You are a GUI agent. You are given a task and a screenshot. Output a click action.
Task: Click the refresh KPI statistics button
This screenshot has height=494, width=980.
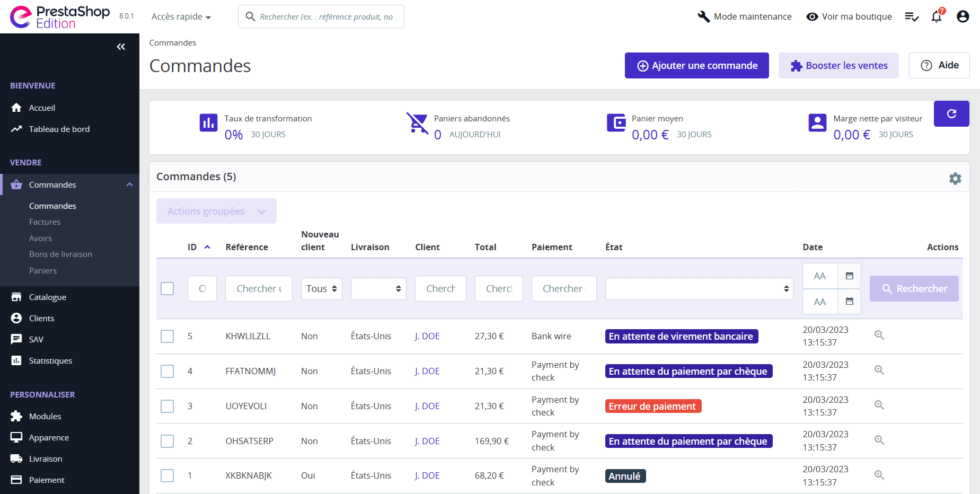[x=951, y=114]
